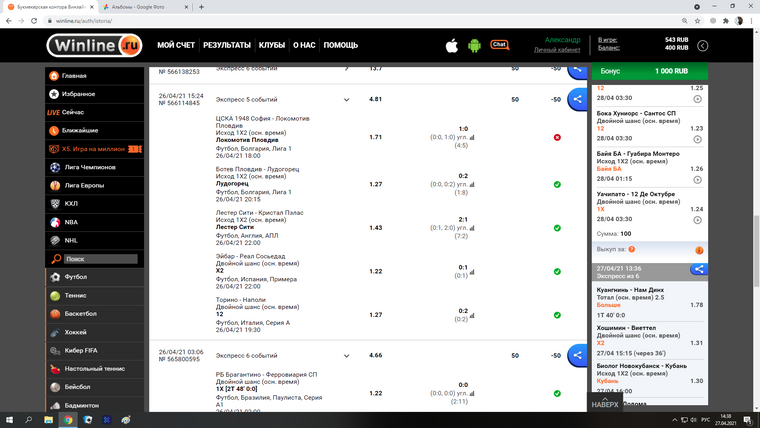Click play icon for Уачипато - 12 Де Октубре
This screenshot has height=428, width=760.
697,220
